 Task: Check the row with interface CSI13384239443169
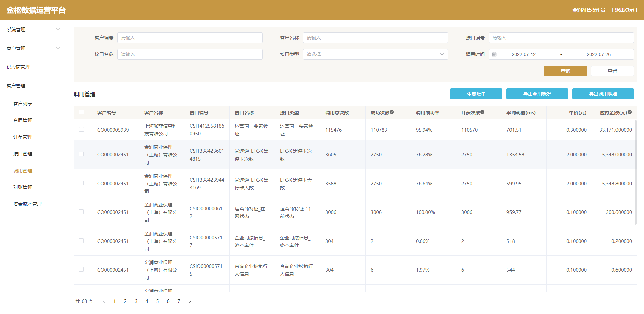point(81,183)
